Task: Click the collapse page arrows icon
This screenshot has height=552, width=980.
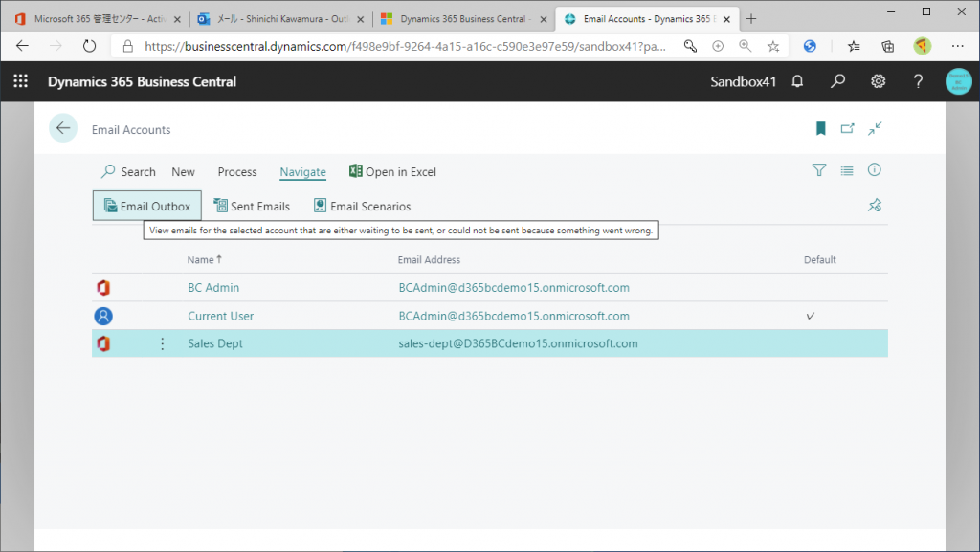Action: click(x=875, y=128)
